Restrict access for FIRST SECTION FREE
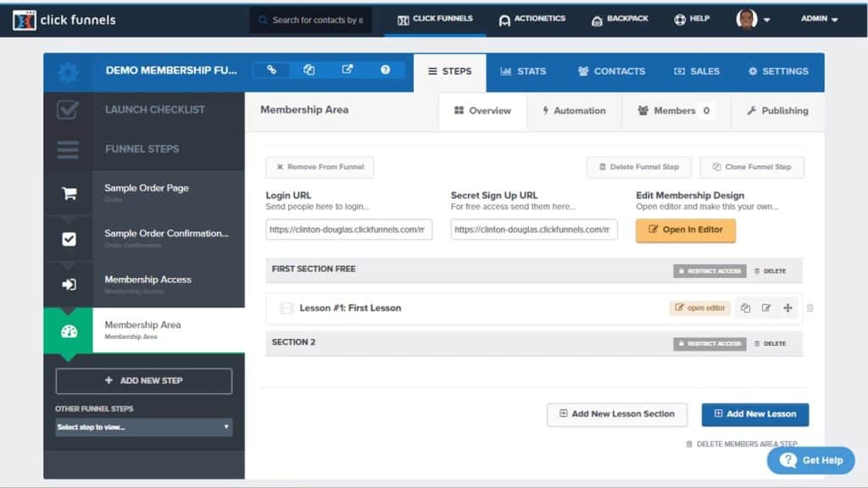868x488 pixels. coord(709,271)
